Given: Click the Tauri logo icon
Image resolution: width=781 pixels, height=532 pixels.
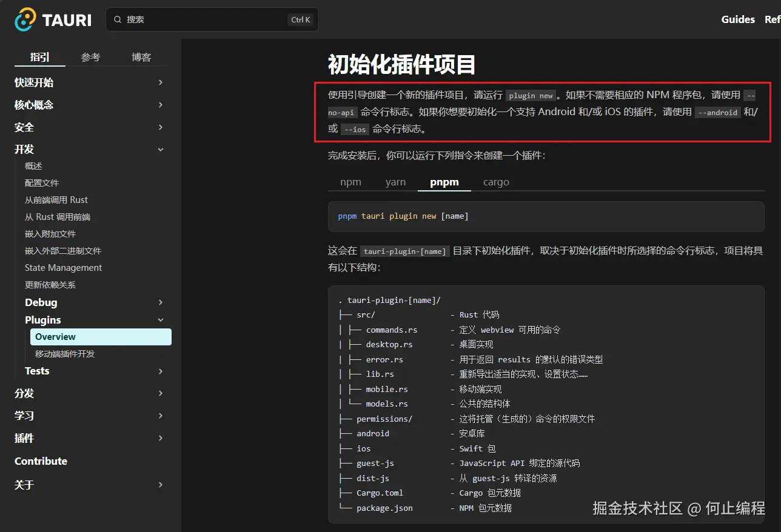Looking at the screenshot, I should 25,19.
